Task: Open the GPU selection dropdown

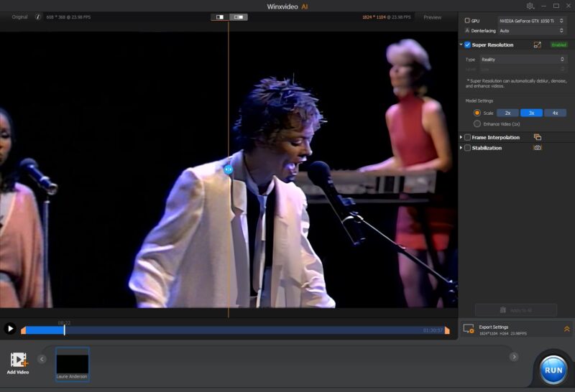Action: coord(532,21)
